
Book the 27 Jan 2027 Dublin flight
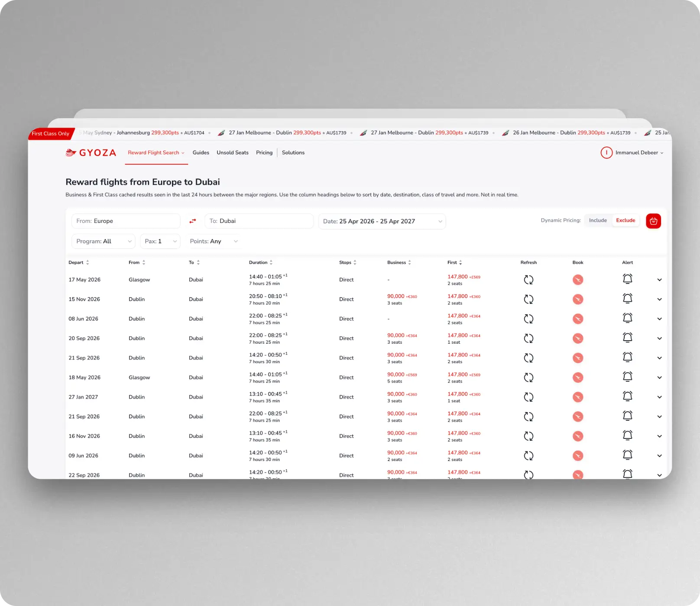pyautogui.click(x=578, y=397)
